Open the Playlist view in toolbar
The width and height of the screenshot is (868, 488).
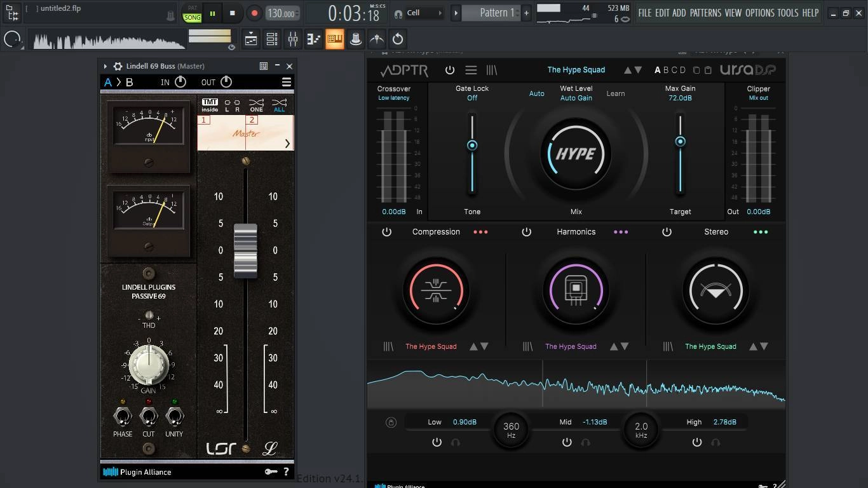pos(251,39)
